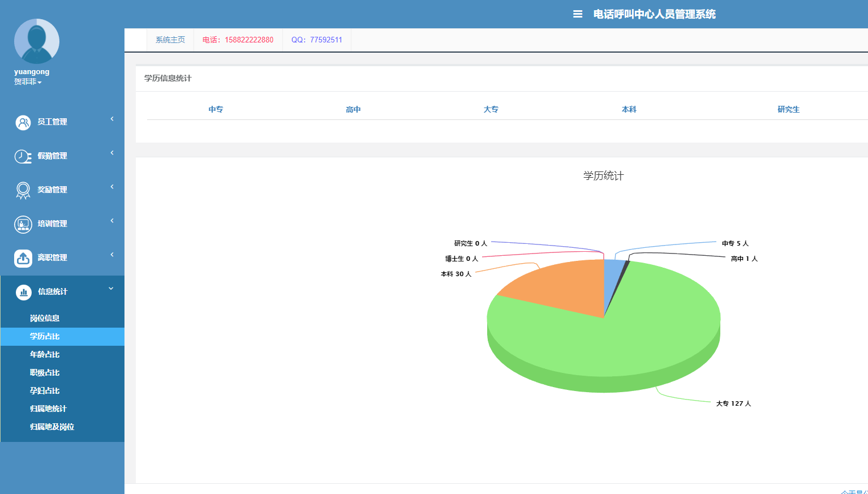The image size is (868, 494).
Task: Click the 本科 column header
Action: pos(629,109)
